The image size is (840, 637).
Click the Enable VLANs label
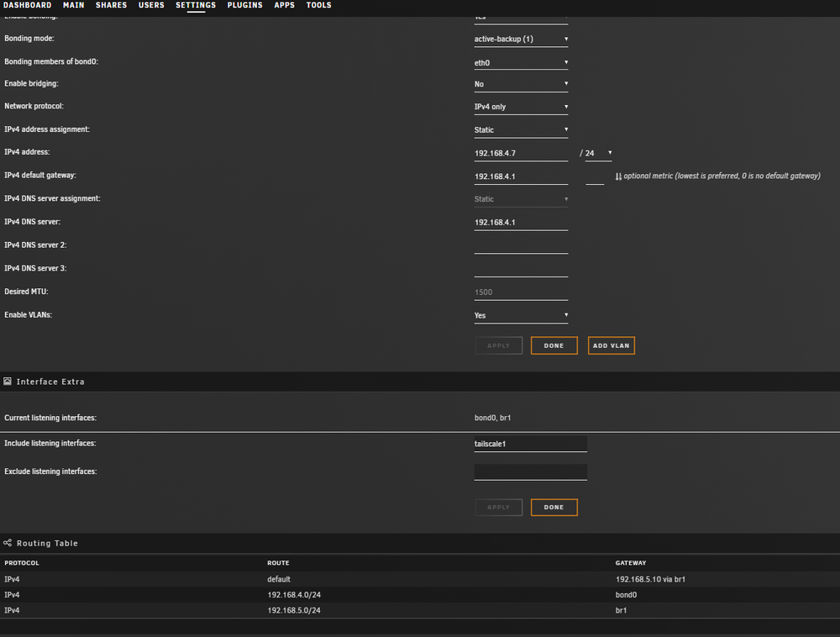28,315
